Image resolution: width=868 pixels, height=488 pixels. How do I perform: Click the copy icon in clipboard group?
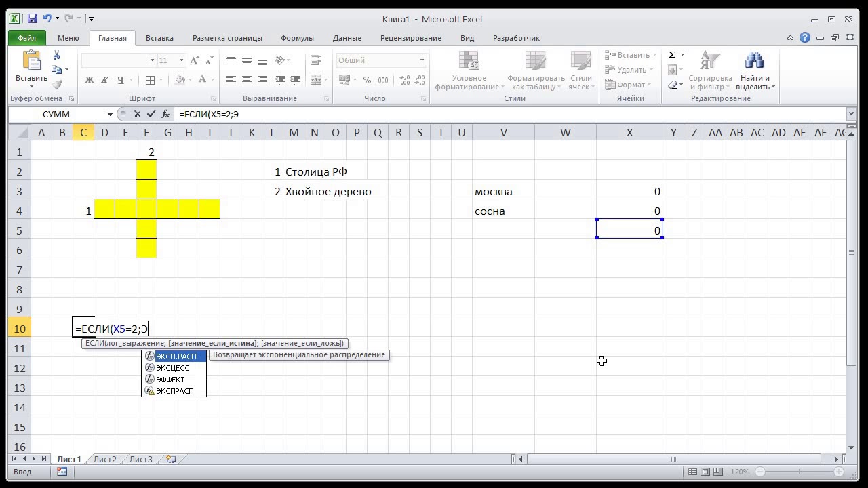coord(56,70)
